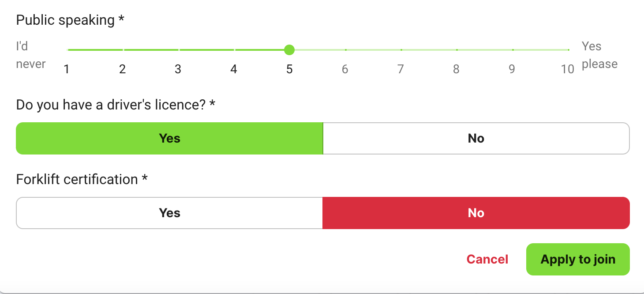Click the "Yes please" slider label

click(x=600, y=55)
